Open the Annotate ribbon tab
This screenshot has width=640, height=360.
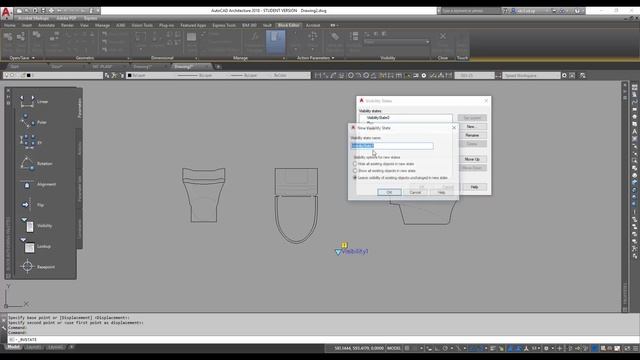[x=46, y=25]
